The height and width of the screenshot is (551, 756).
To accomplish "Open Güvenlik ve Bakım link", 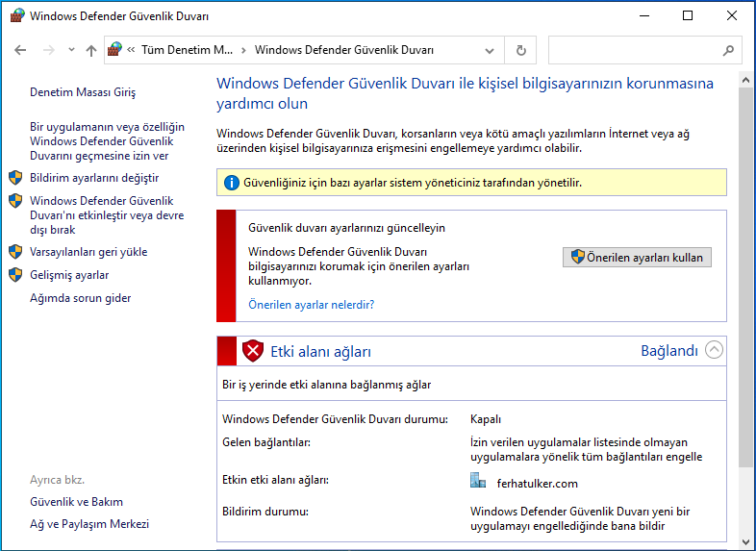I will click(x=76, y=502).
